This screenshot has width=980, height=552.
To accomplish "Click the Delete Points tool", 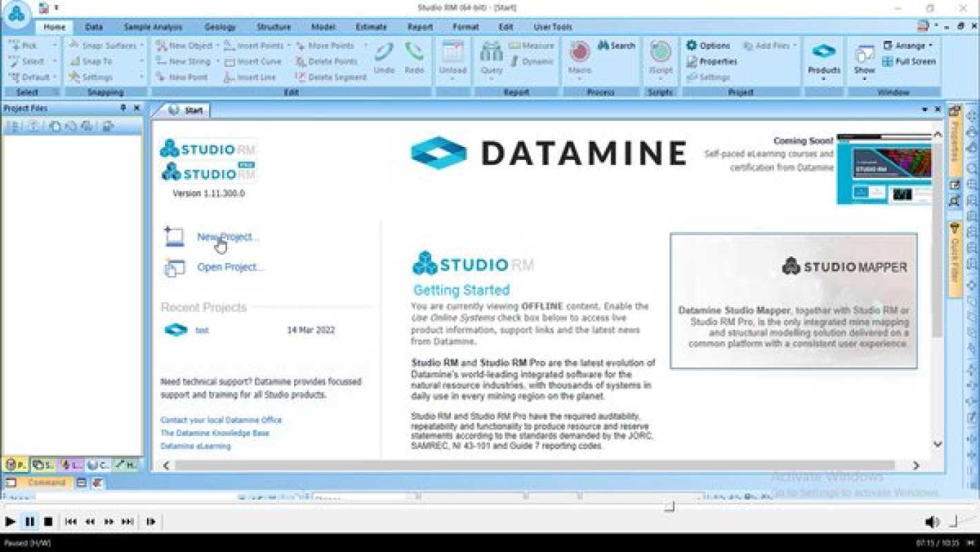I will [326, 61].
